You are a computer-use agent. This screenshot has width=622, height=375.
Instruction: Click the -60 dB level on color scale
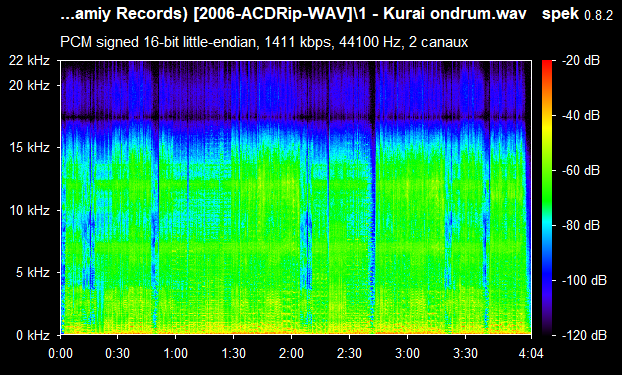(x=581, y=170)
